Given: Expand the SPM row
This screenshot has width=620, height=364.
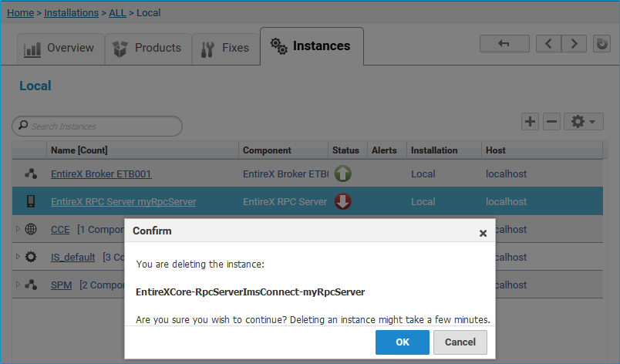Looking at the screenshot, I should point(18,284).
